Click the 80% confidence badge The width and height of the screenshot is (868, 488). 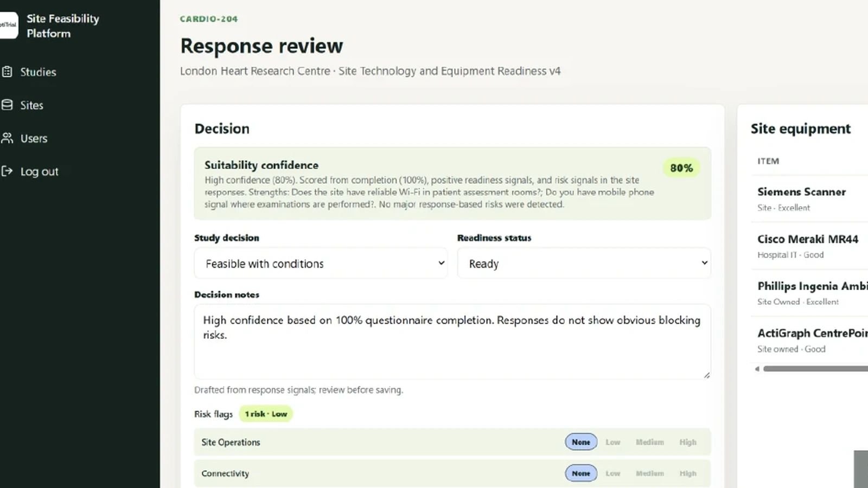(x=681, y=168)
